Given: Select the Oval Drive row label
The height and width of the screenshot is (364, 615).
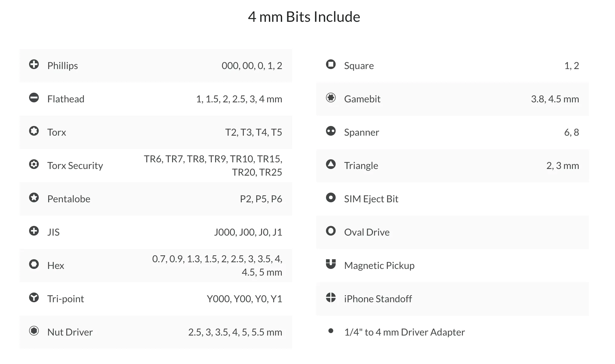Looking at the screenshot, I should 367,232.
